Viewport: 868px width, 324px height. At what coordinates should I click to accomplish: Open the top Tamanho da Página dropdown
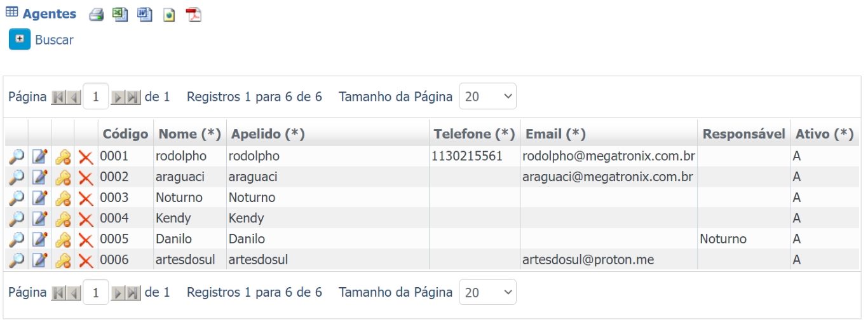tap(487, 97)
